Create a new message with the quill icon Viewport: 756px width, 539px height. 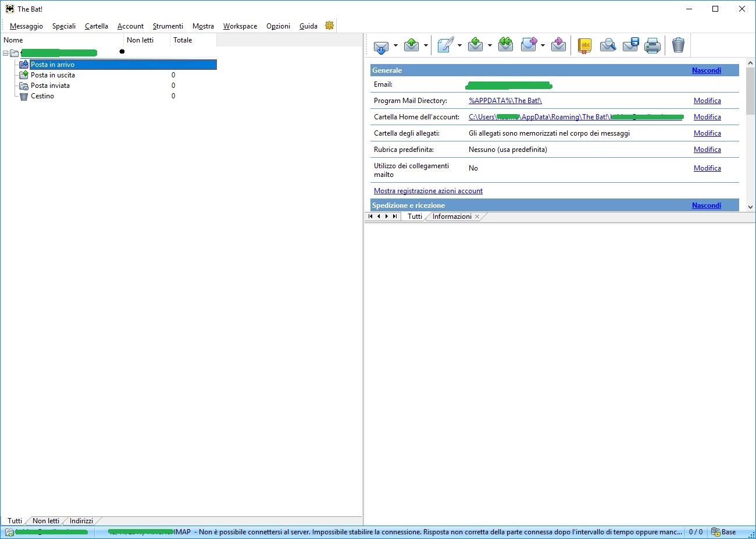[445, 45]
